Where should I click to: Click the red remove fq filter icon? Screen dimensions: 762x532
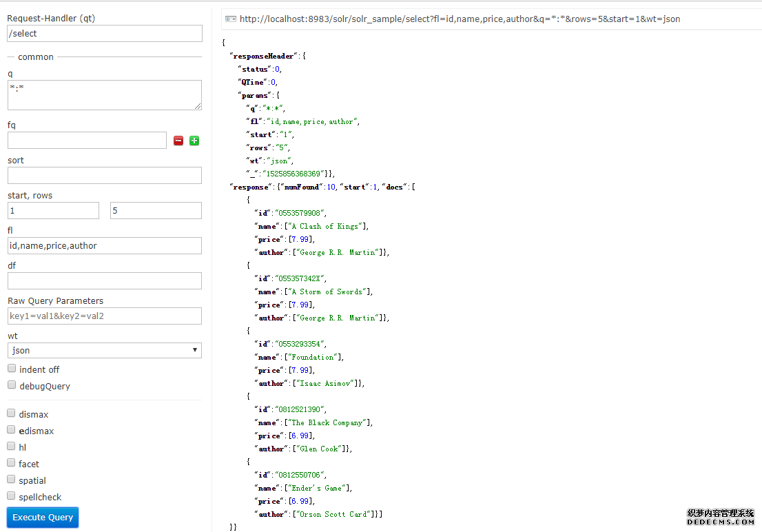pos(178,141)
